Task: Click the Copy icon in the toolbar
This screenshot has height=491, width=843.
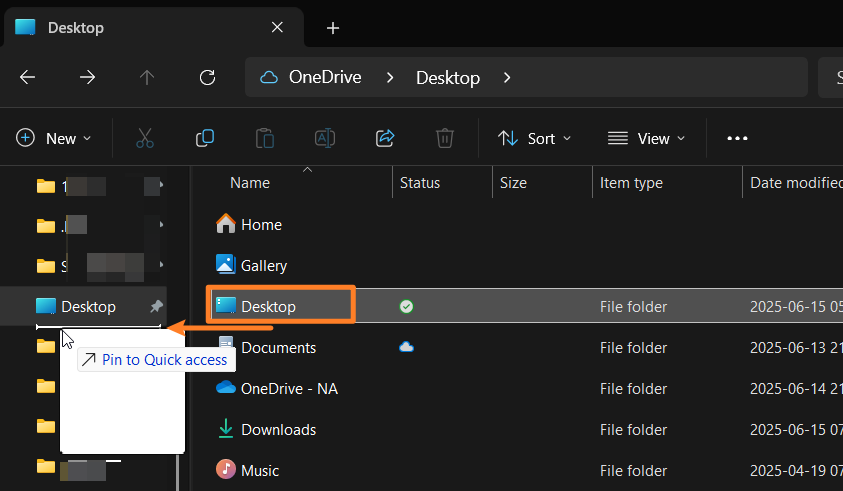Action: coord(205,138)
